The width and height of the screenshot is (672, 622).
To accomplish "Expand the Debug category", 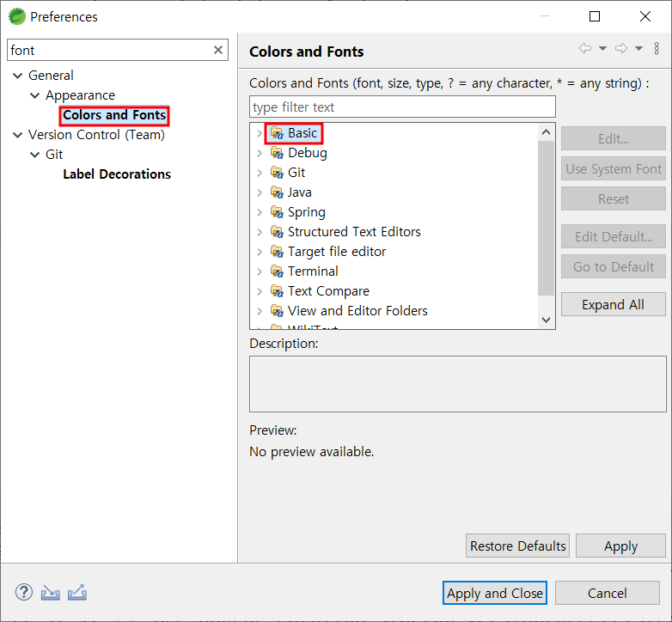I will (x=260, y=153).
